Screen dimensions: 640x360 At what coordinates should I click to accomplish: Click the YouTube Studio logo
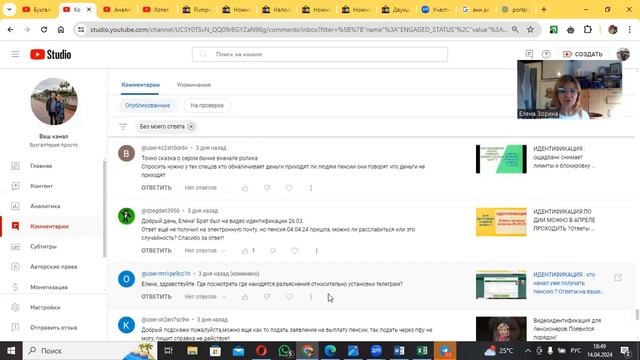[x=51, y=54]
